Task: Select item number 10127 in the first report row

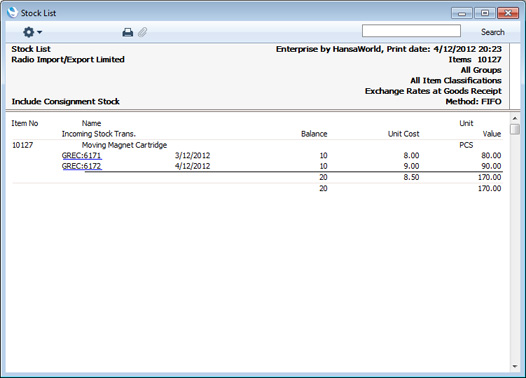Action: [22, 145]
